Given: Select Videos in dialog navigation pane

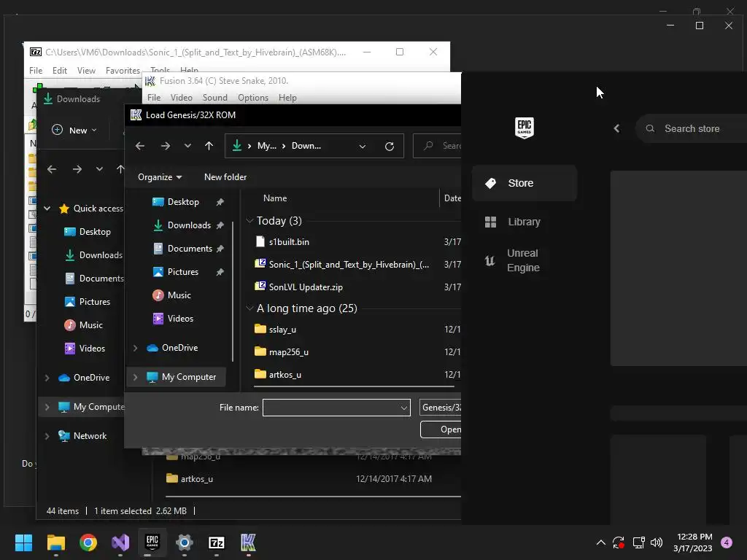Looking at the screenshot, I should pos(180,319).
